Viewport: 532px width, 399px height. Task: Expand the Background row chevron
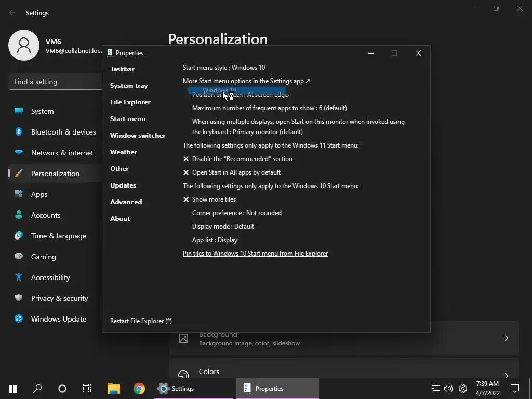coord(506,338)
